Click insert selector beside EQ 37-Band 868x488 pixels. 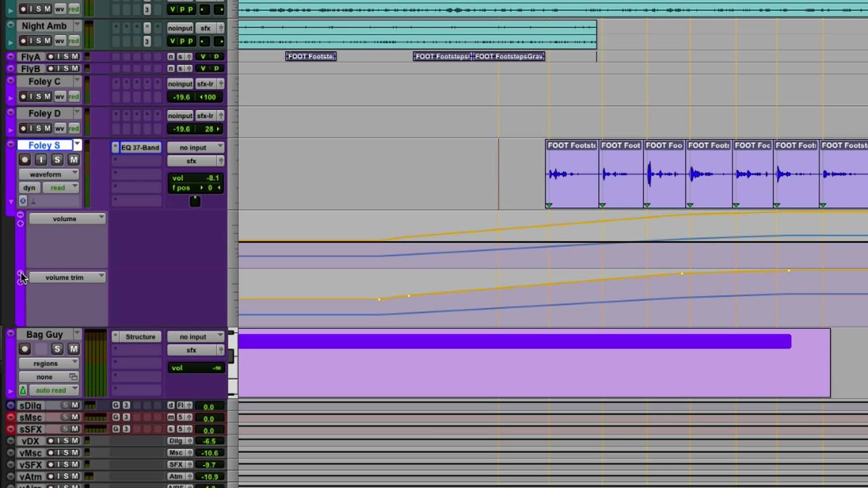[115, 147]
